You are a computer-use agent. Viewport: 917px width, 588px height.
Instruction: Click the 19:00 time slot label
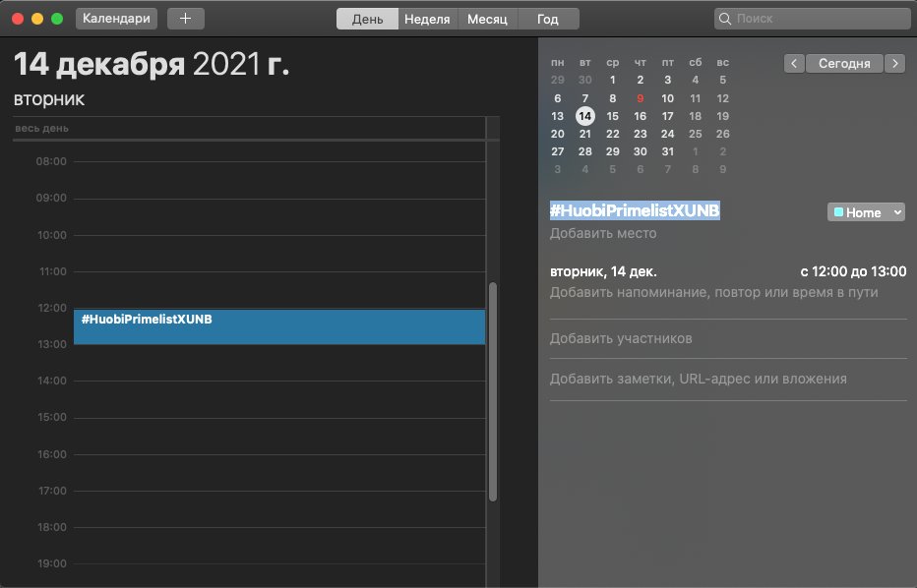coord(51,563)
